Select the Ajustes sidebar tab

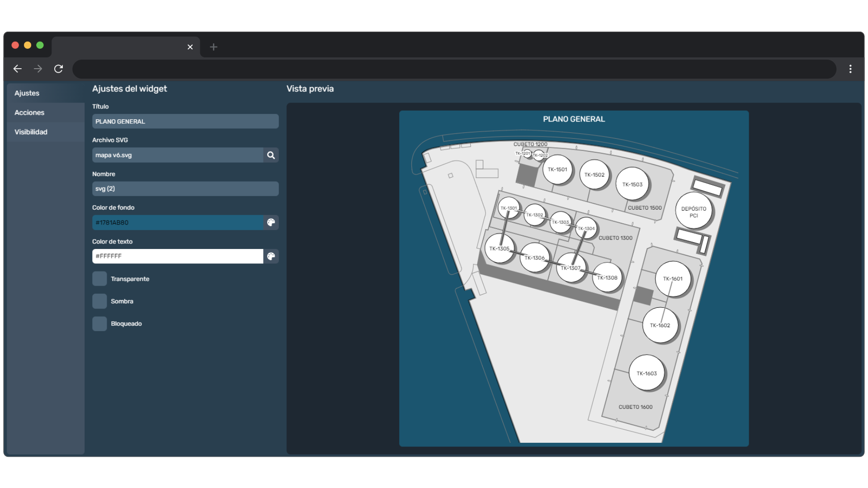[x=27, y=93]
